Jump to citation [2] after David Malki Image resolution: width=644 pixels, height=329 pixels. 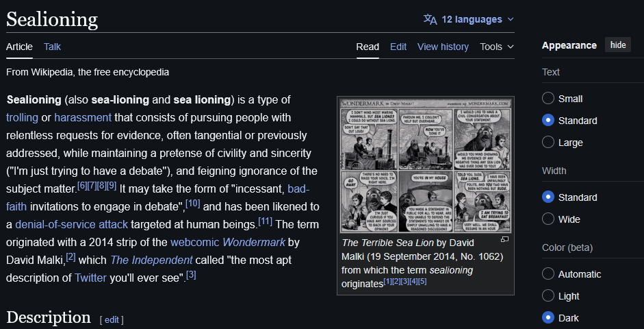[x=71, y=256]
